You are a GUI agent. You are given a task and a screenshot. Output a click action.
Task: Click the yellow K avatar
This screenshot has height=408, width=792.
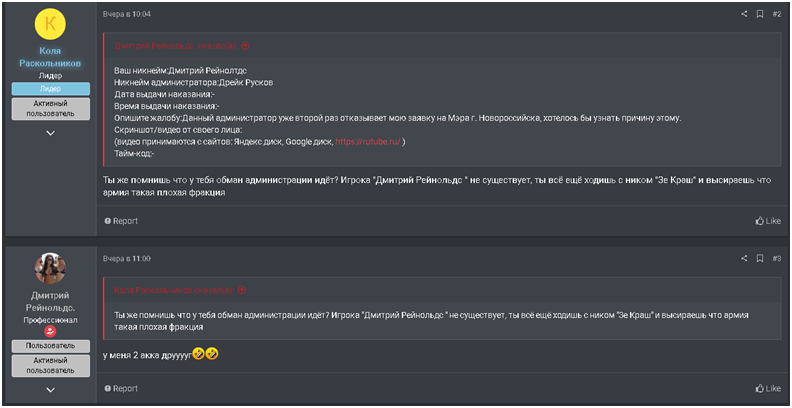(x=51, y=23)
